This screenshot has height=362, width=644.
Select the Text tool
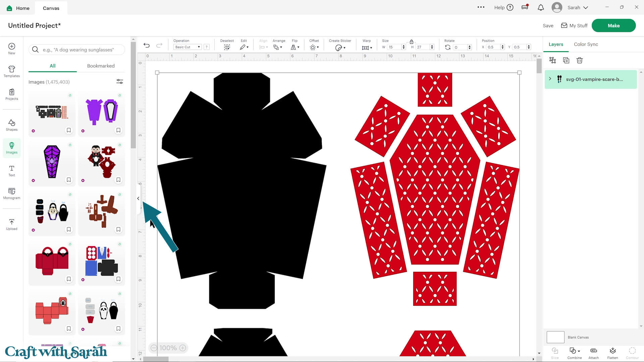12,171
